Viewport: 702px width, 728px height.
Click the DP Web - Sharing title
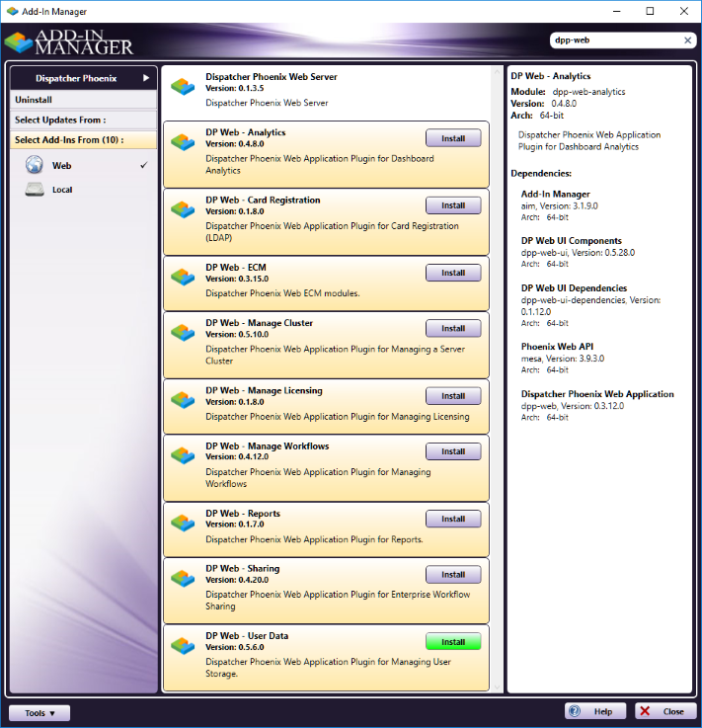point(243,568)
